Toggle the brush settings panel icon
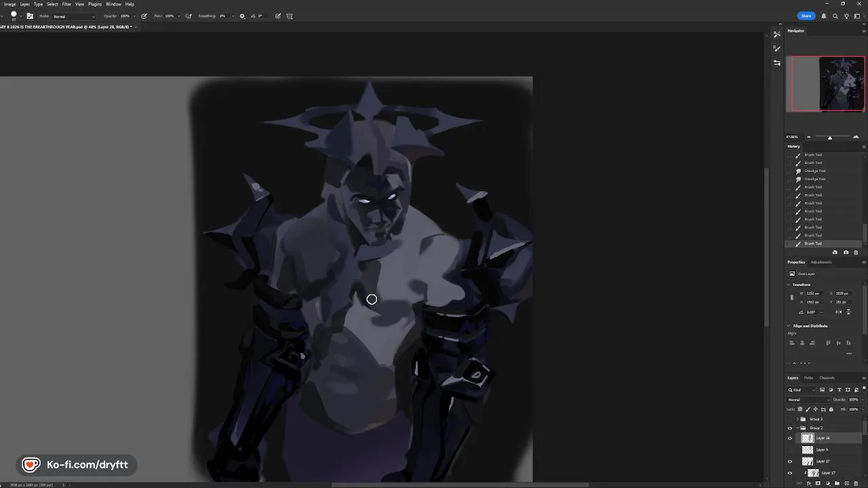 coord(30,16)
